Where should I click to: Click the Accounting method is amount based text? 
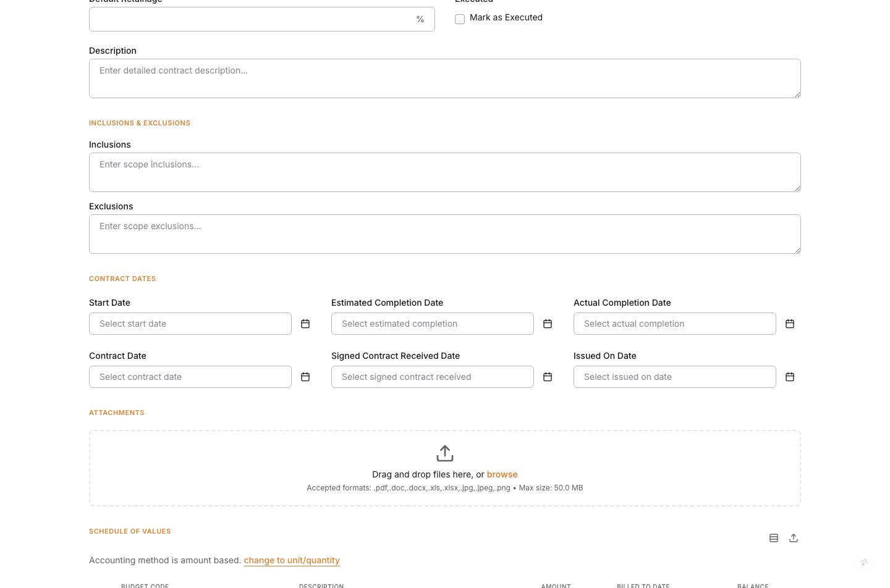(165, 560)
